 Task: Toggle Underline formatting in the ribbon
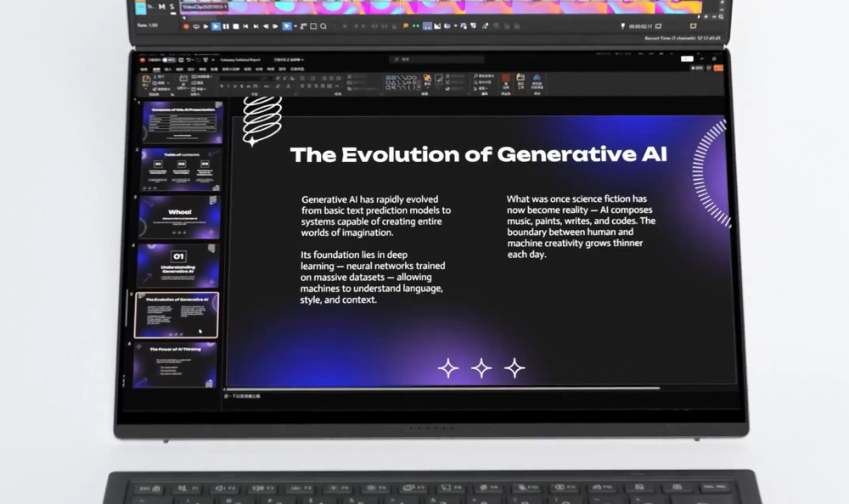pos(235,86)
